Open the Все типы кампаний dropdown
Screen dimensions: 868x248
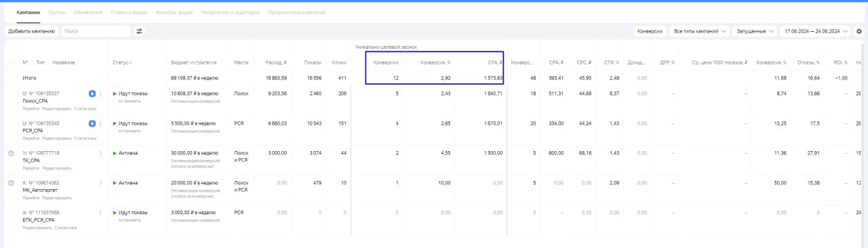pyautogui.click(x=699, y=31)
